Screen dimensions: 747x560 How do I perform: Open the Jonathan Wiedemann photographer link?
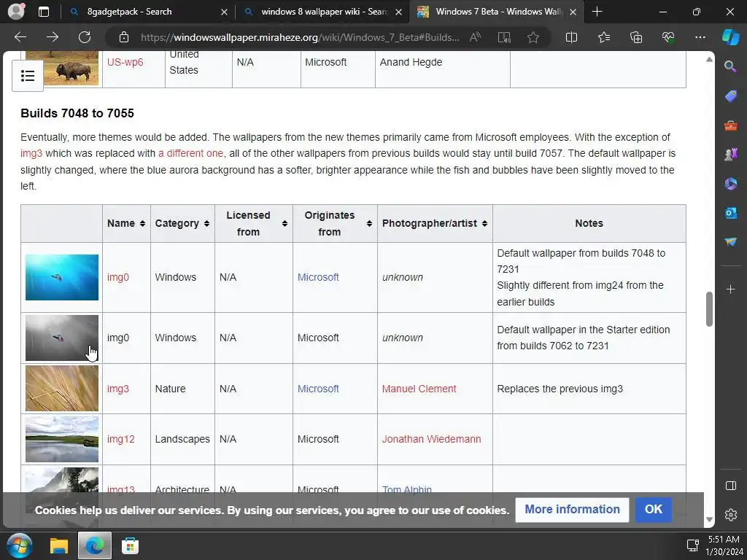(432, 439)
